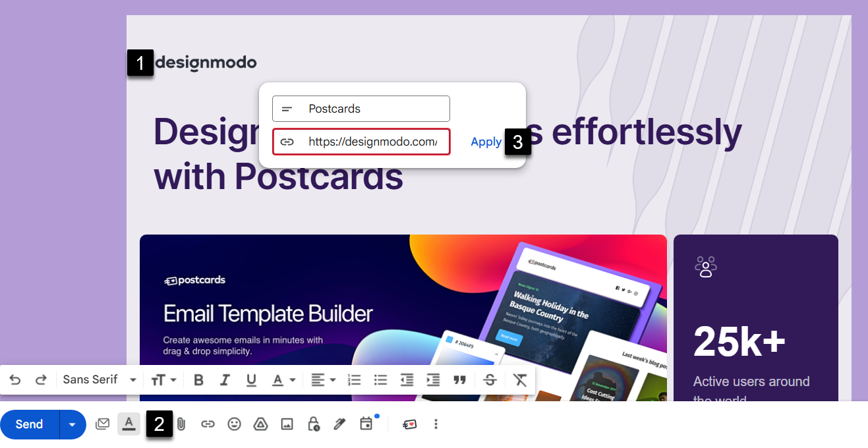Click the designmodo URL input field
This screenshot has width=868, height=448.
coord(361,142)
